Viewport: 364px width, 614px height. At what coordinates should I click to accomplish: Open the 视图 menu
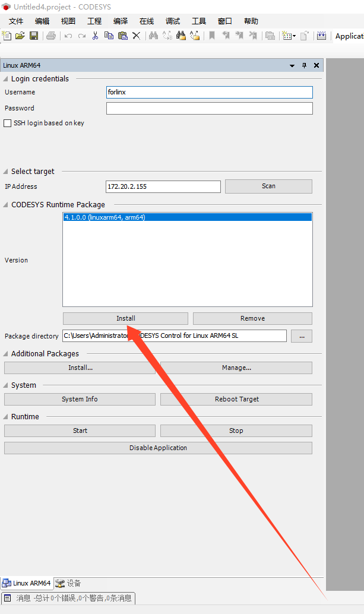click(x=68, y=21)
